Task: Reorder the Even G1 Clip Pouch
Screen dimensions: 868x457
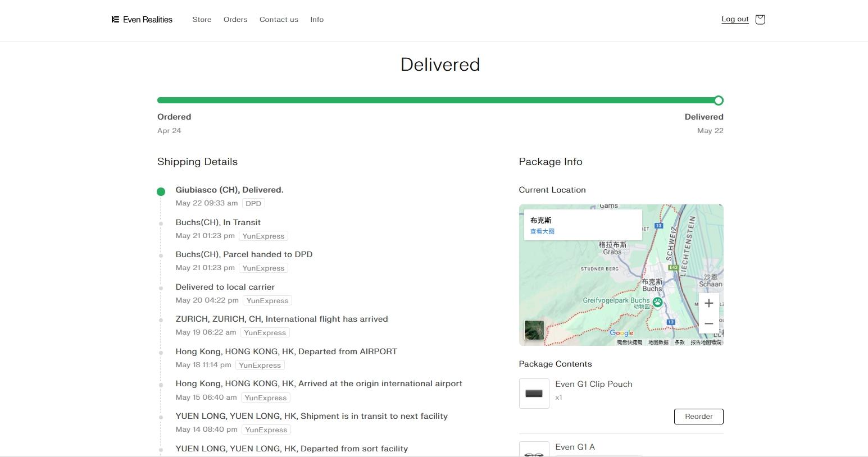Action: click(698, 417)
